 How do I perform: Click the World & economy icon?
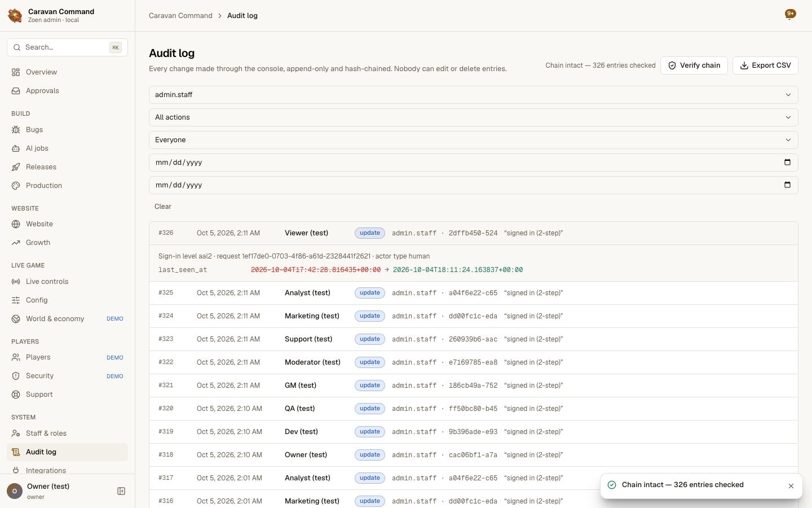[16, 319]
